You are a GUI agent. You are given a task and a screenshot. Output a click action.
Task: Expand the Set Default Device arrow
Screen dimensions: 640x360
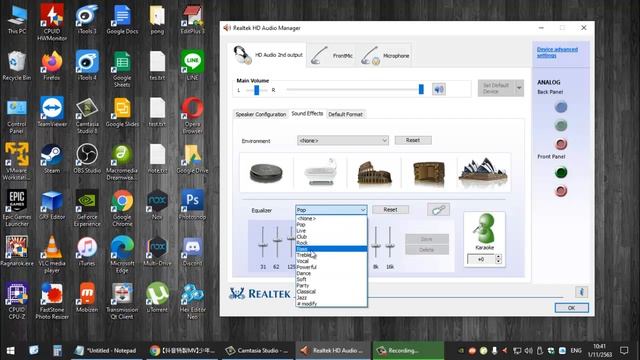[519, 88]
